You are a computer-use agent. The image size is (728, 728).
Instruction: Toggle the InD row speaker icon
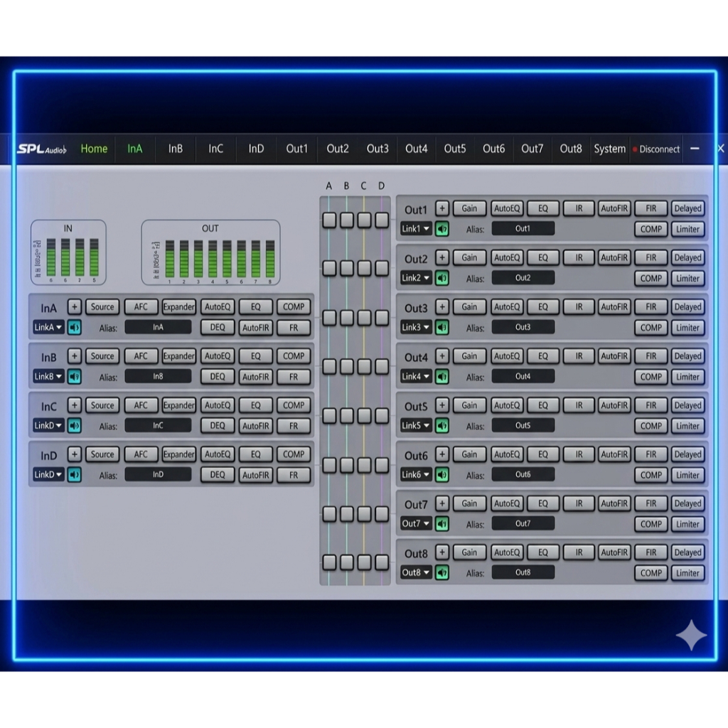pos(74,474)
